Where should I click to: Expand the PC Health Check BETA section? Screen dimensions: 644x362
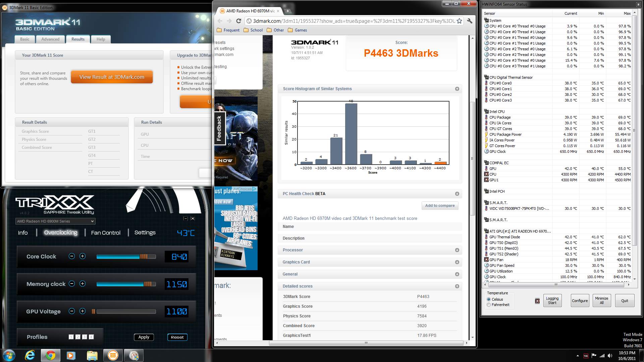click(457, 194)
